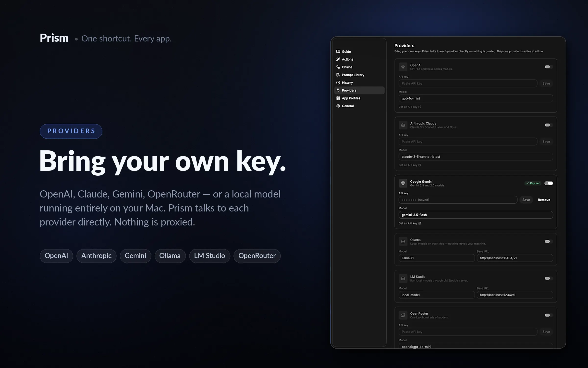Enable the LM Studio provider toggle
This screenshot has width=588, height=368.
pyautogui.click(x=548, y=278)
